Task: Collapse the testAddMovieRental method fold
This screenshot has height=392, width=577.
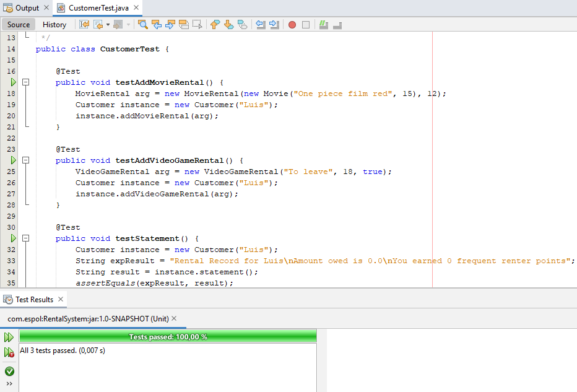Action: pyautogui.click(x=25, y=81)
